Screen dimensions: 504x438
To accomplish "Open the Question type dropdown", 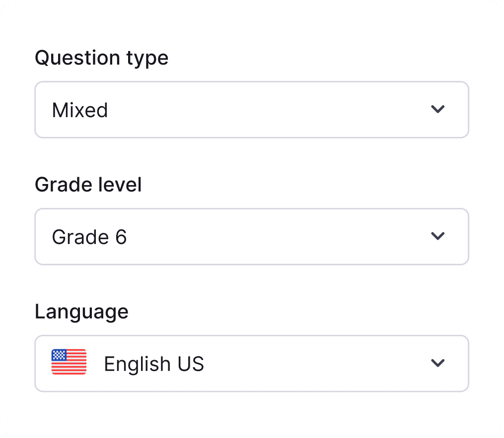I will [x=251, y=110].
